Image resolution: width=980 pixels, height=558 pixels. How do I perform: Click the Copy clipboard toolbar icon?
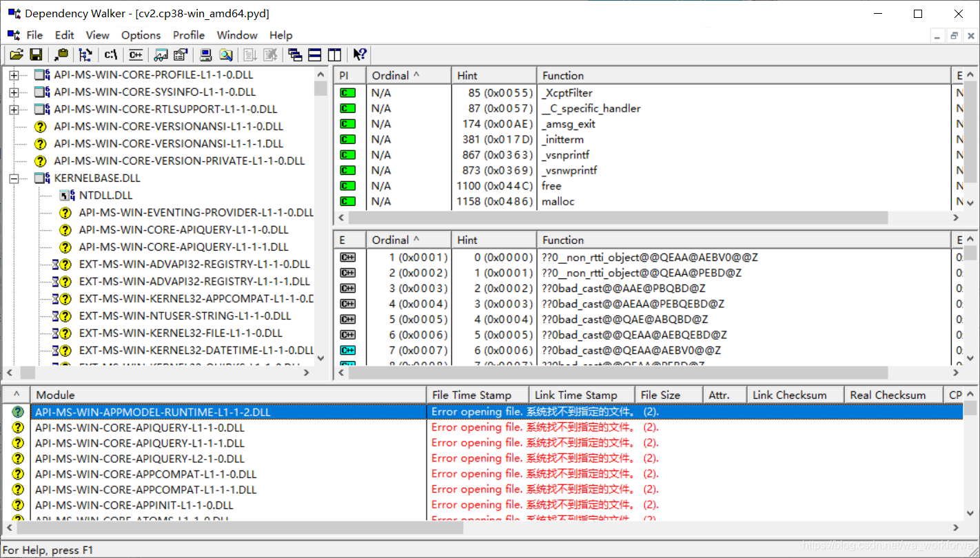61,54
